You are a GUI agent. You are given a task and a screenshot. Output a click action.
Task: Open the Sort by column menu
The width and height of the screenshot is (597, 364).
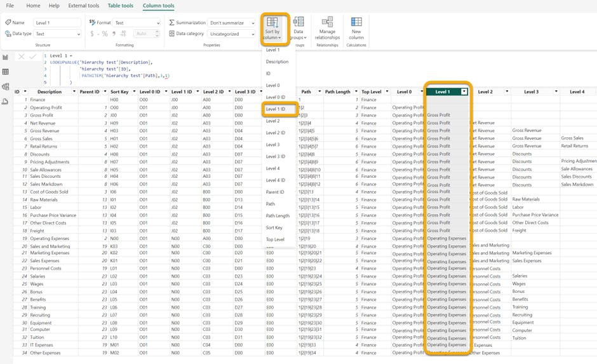[272, 29]
